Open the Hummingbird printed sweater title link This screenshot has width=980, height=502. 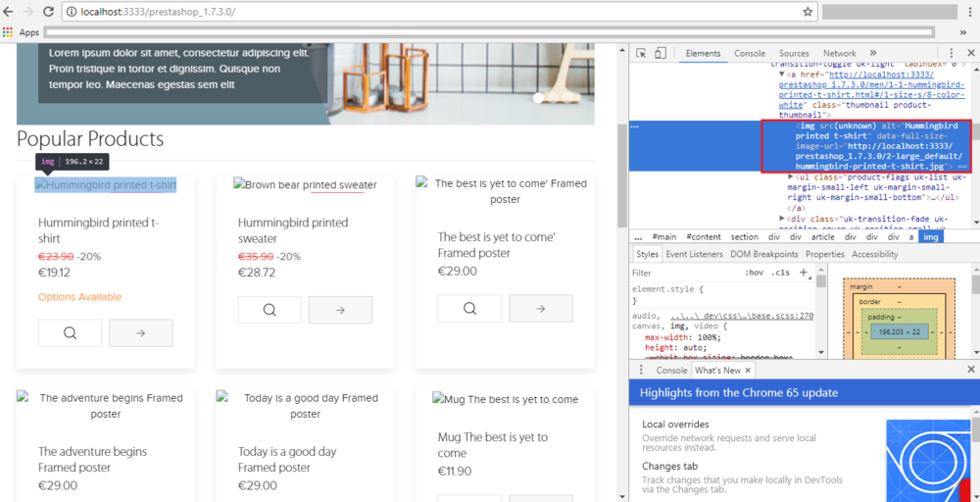293,230
